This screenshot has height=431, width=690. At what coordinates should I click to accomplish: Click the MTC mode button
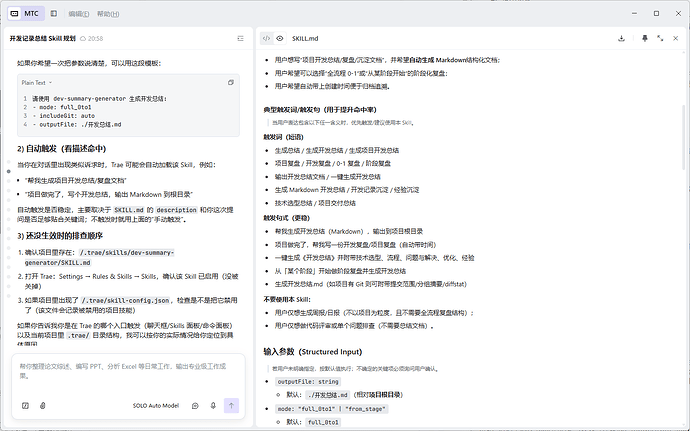click(x=26, y=14)
